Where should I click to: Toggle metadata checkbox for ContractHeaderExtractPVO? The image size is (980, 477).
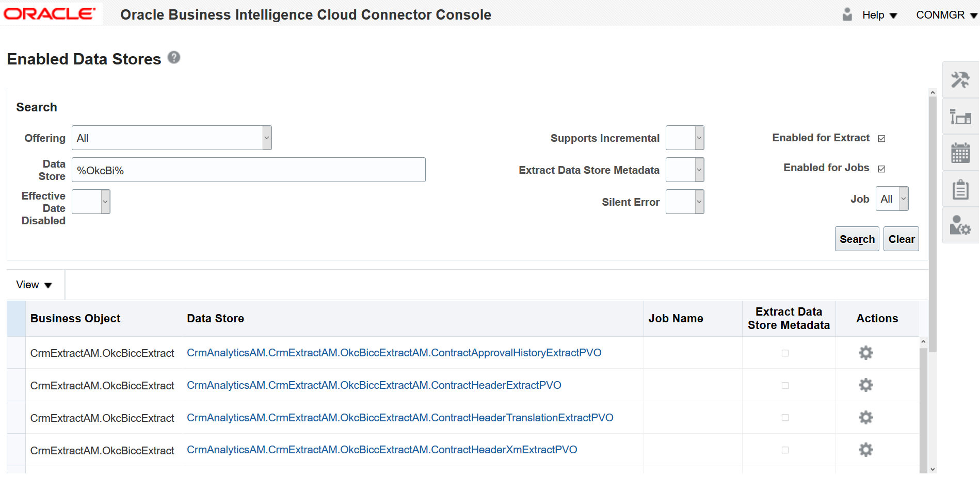coord(785,386)
